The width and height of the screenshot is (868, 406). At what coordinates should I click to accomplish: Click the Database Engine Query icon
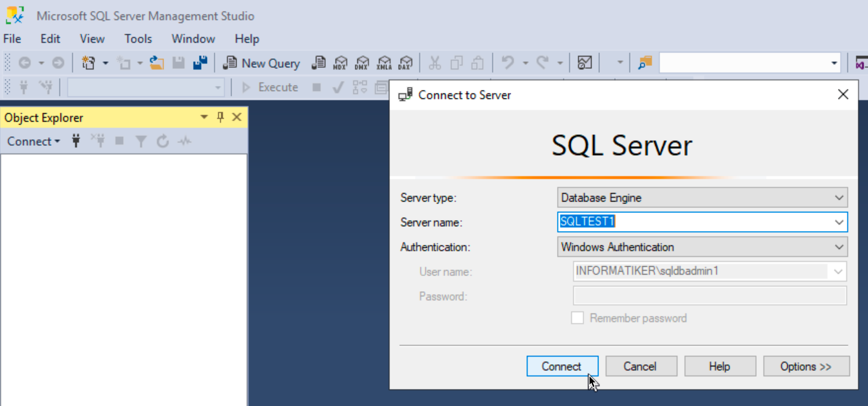(319, 63)
